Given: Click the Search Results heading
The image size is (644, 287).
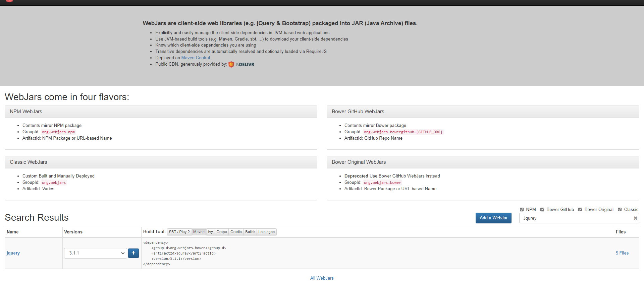Looking at the screenshot, I should click(x=37, y=218).
